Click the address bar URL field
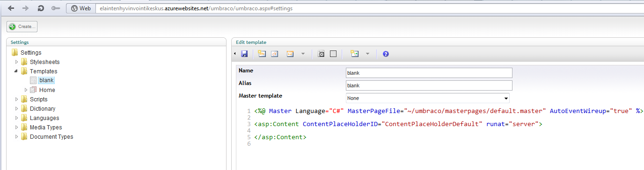The width and height of the screenshot is (644, 170). click(370, 8)
